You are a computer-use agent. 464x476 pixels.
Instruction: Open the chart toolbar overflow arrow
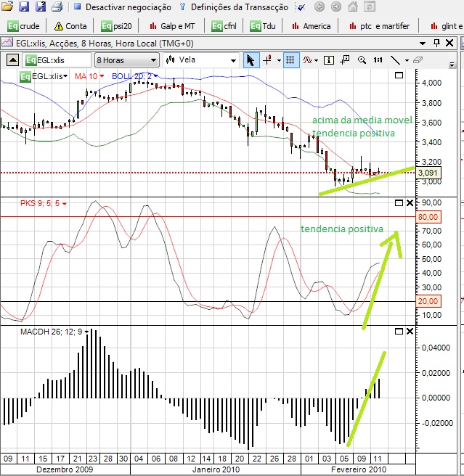tap(452, 65)
